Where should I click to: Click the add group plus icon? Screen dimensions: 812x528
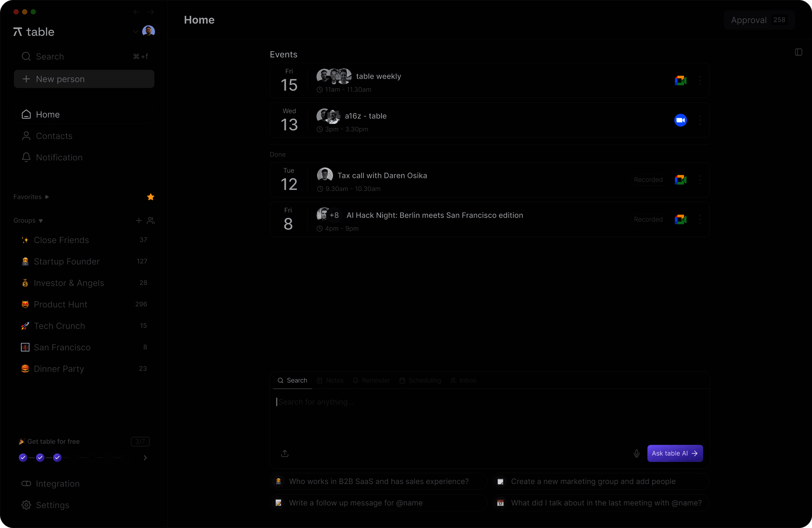[x=139, y=220]
